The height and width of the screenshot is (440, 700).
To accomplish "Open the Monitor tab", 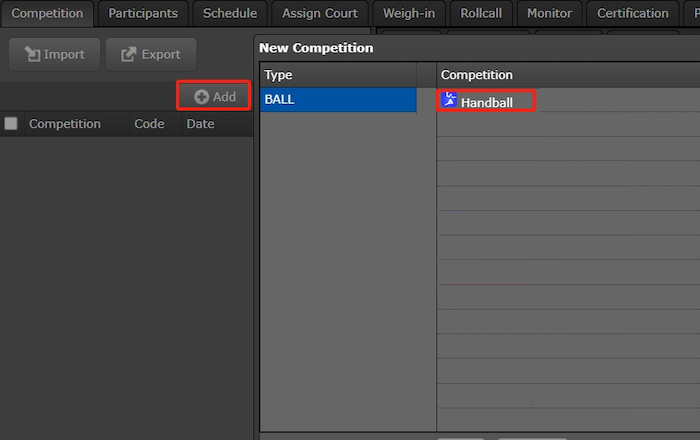I will pos(549,13).
